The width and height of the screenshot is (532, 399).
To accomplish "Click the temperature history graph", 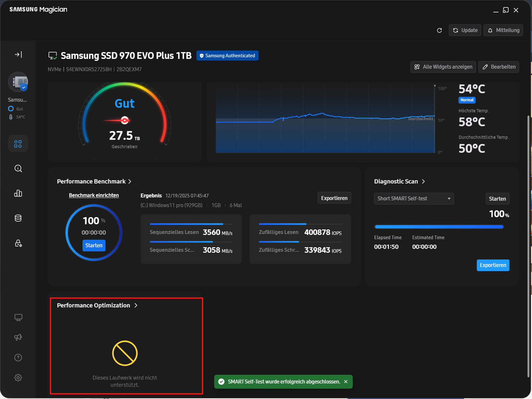I will pyautogui.click(x=325, y=119).
